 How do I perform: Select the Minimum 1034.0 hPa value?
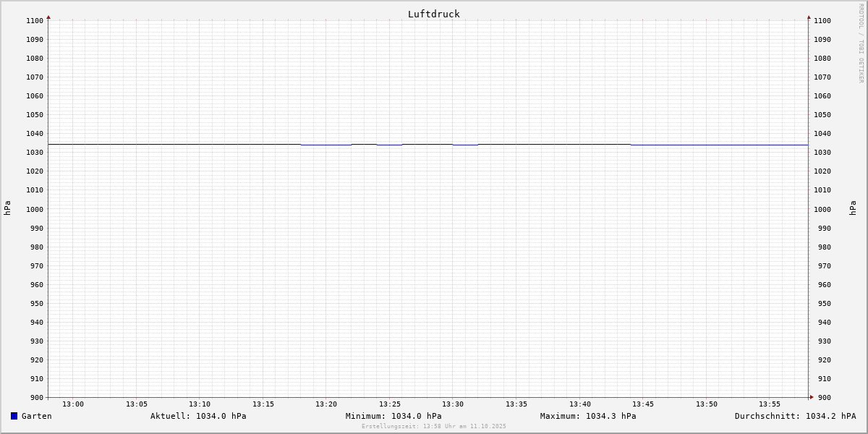(x=393, y=416)
